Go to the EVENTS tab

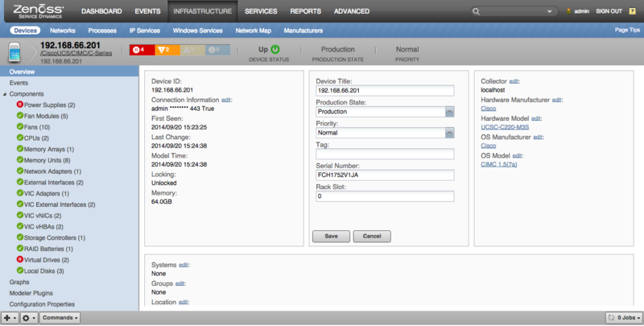coord(147,11)
